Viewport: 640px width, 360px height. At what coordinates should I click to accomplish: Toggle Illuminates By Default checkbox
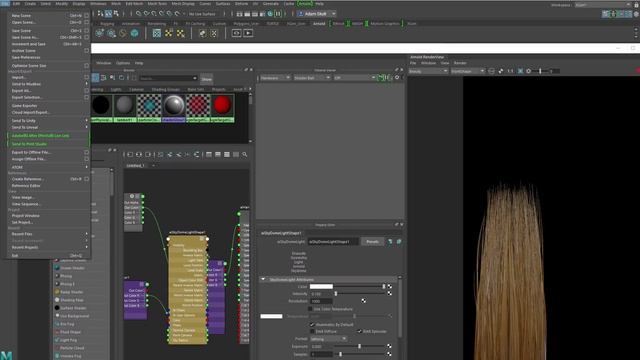(x=312, y=324)
